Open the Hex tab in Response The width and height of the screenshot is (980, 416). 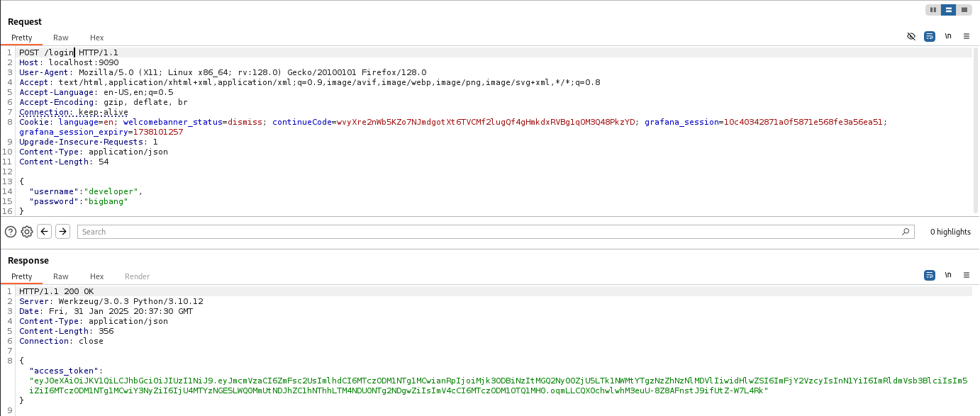(97, 276)
